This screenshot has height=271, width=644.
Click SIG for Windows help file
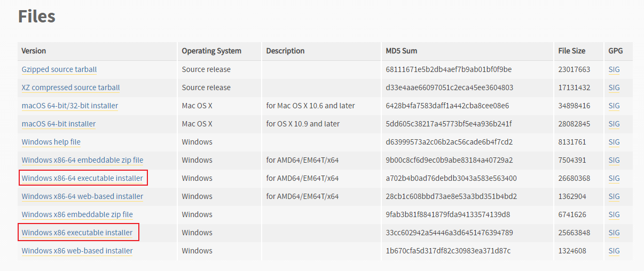(614, 142)
